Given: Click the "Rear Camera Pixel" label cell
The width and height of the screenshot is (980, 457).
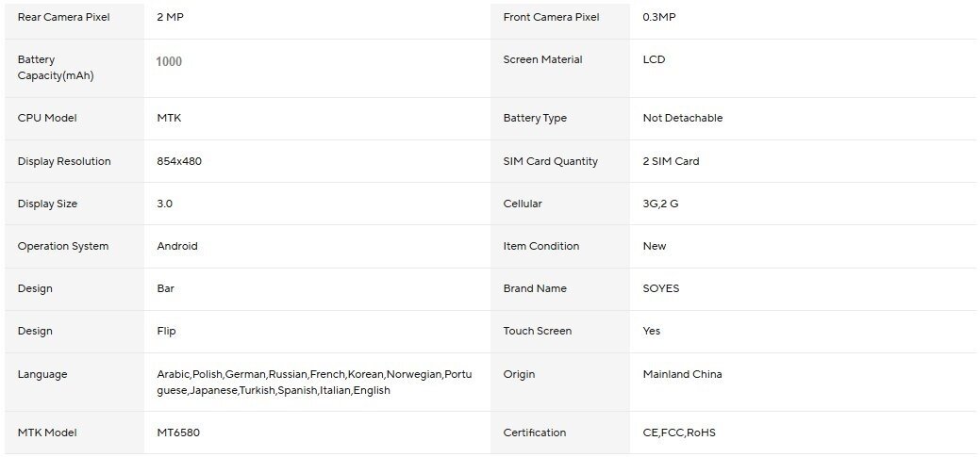Looking at the screenshot, I should pyautogui.click(x=64, y=17).
